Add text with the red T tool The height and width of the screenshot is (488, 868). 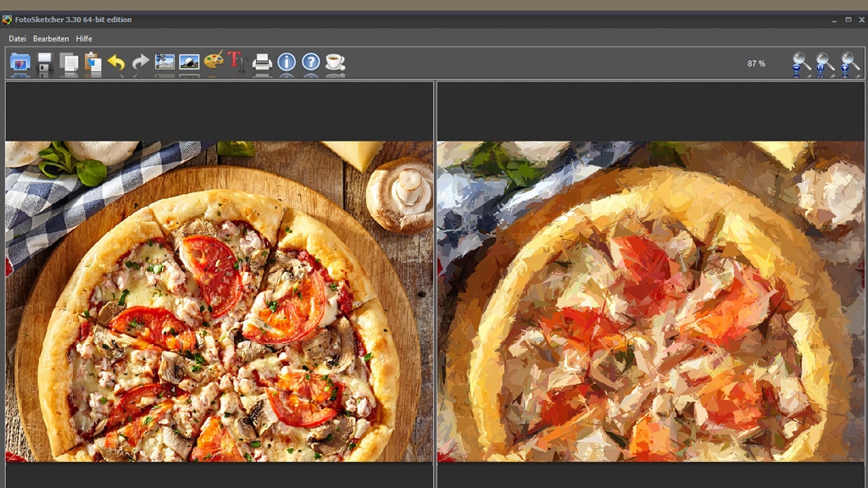237,61
